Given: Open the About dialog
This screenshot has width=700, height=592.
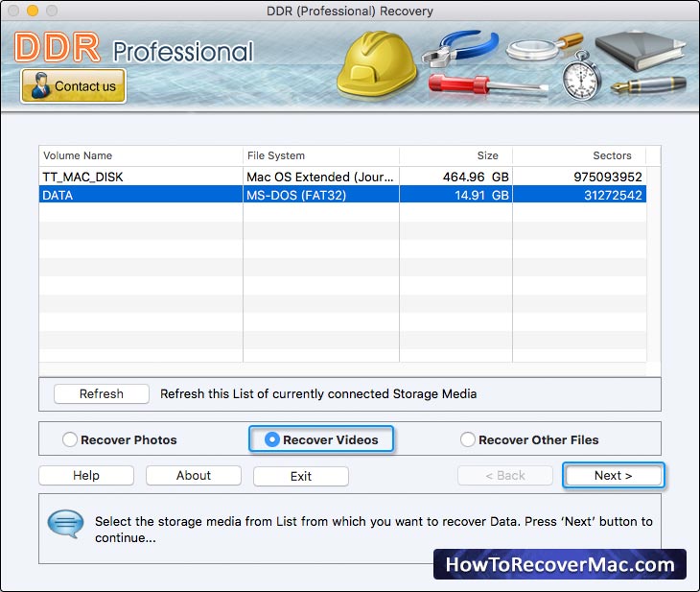Looking at the screenshot, I should 194,475.
